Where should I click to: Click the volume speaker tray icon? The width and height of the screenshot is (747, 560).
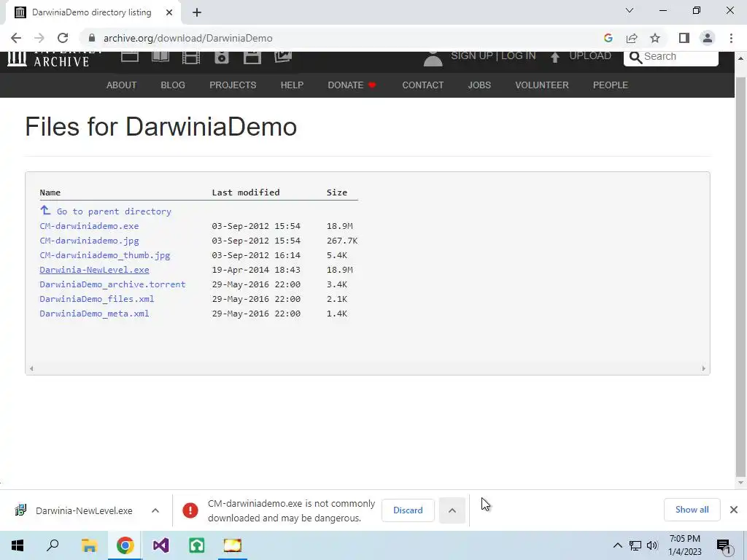(x=652, y=545)
